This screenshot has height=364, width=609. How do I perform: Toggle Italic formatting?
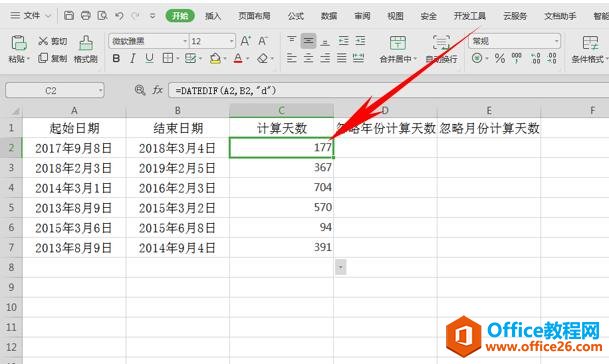pyautogui.click(x=132, y=59)
